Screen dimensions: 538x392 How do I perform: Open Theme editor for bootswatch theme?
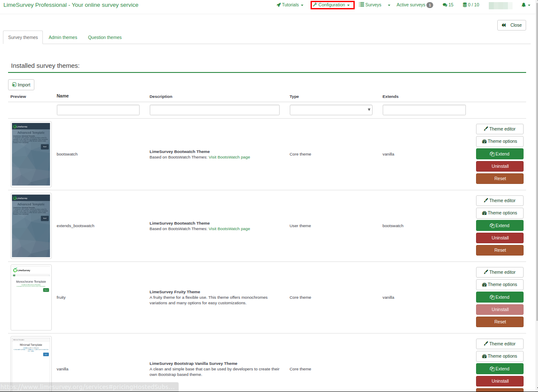[499, 129]
